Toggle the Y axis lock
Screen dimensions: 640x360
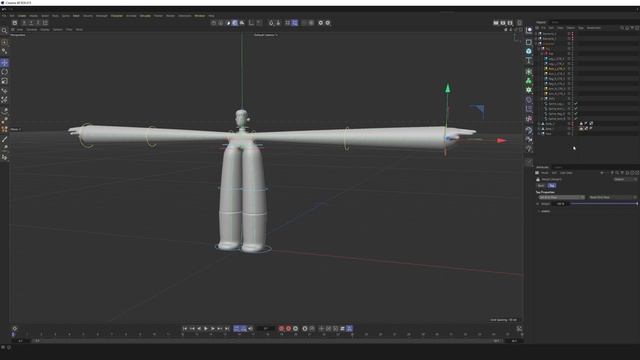click(x=31, y=23)
